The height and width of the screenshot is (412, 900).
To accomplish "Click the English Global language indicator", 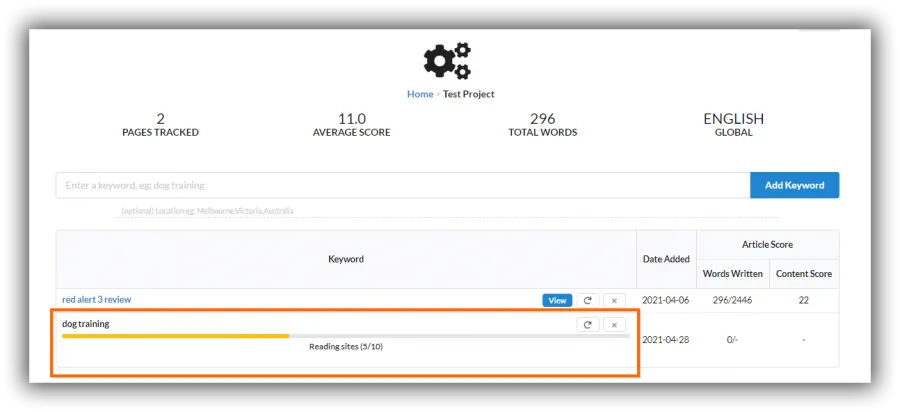I will pyautogui.click(x=734, y=125).
